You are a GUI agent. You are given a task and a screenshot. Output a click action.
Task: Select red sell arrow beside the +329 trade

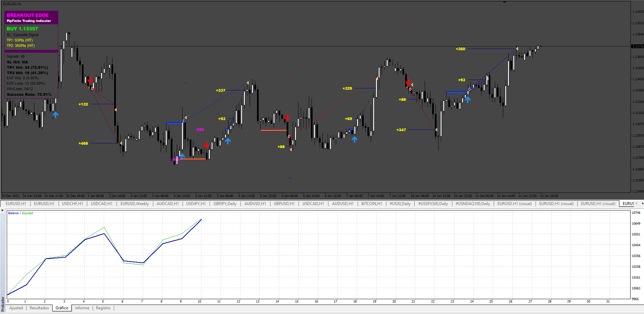[408, 82]
